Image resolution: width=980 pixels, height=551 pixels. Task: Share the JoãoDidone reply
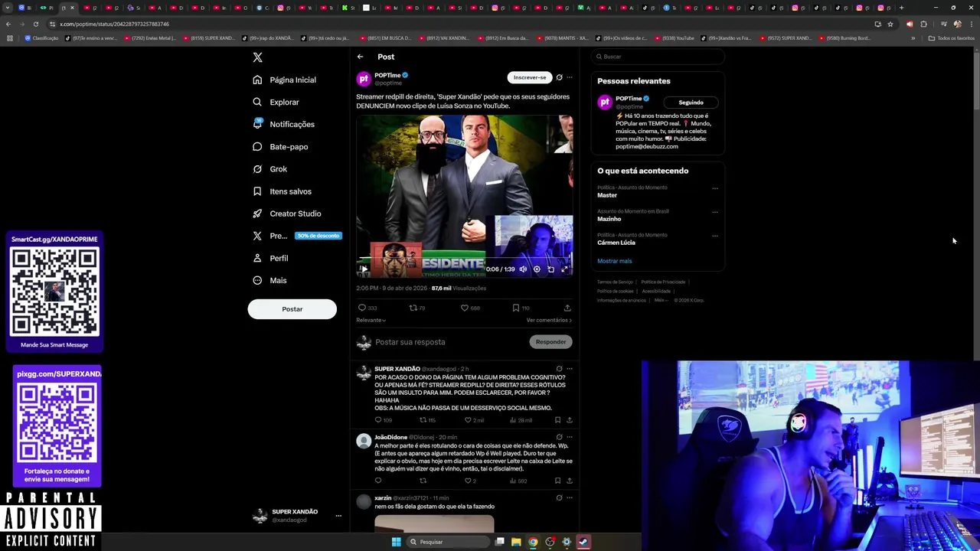coord(569,481)
